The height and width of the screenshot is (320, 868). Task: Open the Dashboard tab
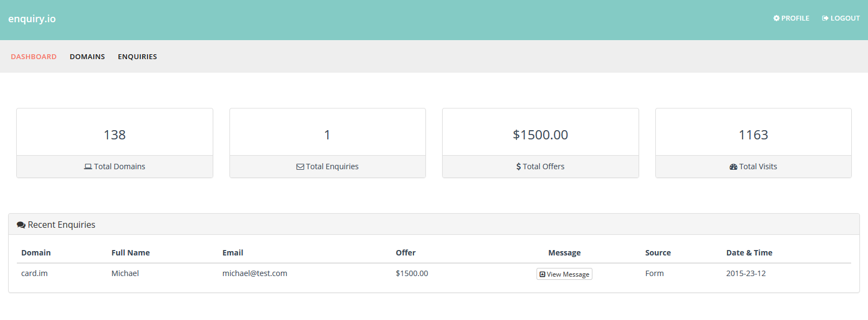(34, 56)
